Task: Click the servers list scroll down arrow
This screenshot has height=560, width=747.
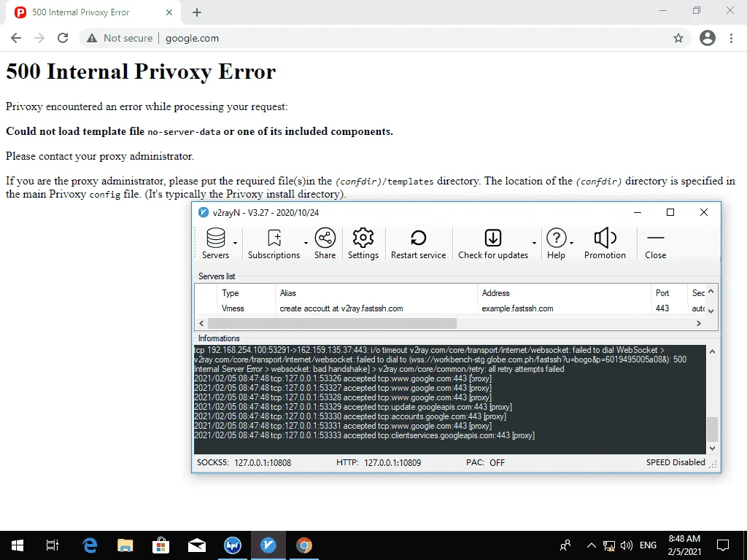Action: coord(711,311)
